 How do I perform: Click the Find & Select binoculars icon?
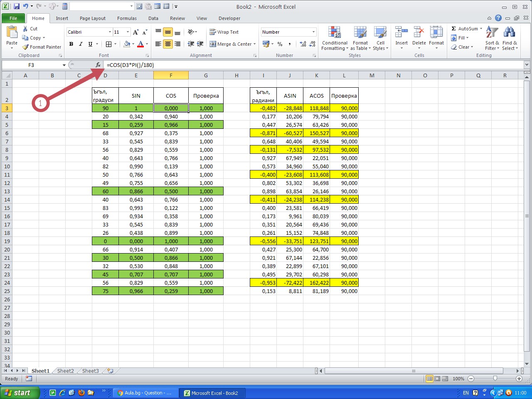pyautogui.click(x=510, y=32)
